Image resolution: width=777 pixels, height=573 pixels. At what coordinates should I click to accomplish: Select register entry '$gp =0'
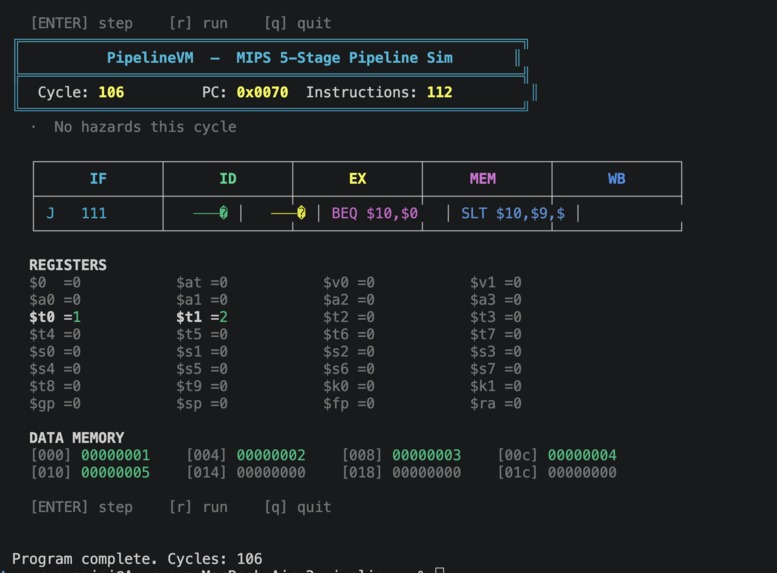(x=55, y=404)
